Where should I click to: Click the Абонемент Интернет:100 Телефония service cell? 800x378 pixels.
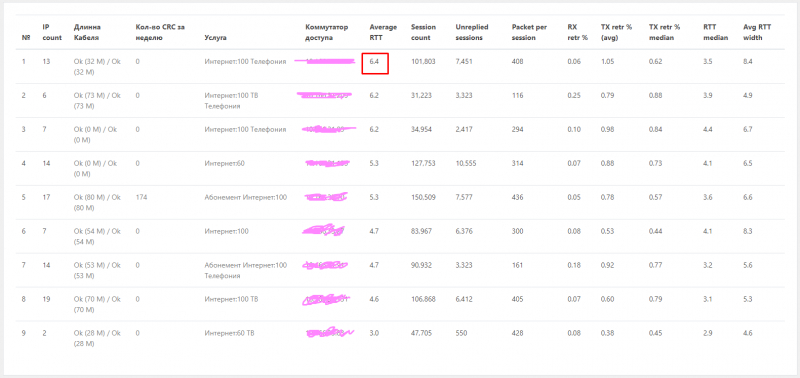coord(245,270)
